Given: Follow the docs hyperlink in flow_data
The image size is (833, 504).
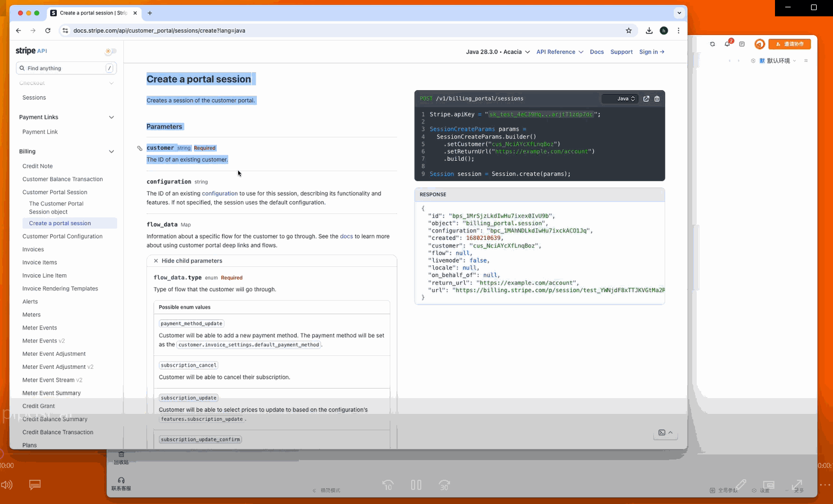Looking at the screenshot, I should pyautogui.click(x=346, y=237).
